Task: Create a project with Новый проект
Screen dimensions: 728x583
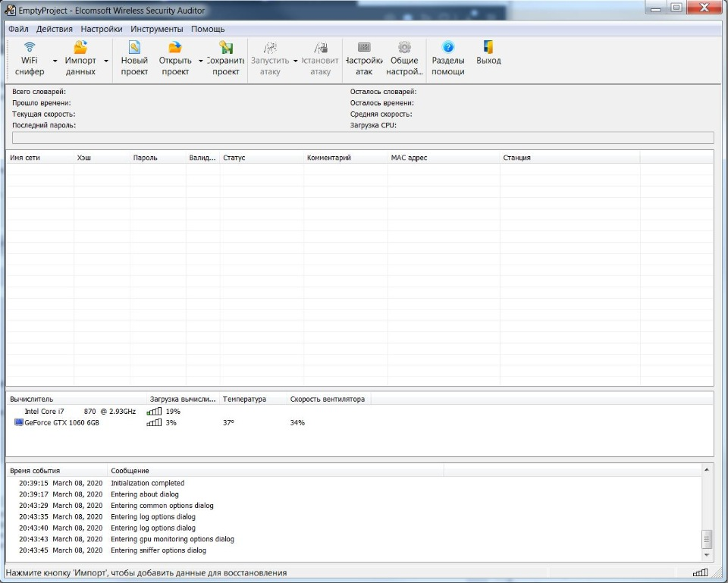Action: click(134, 59)
